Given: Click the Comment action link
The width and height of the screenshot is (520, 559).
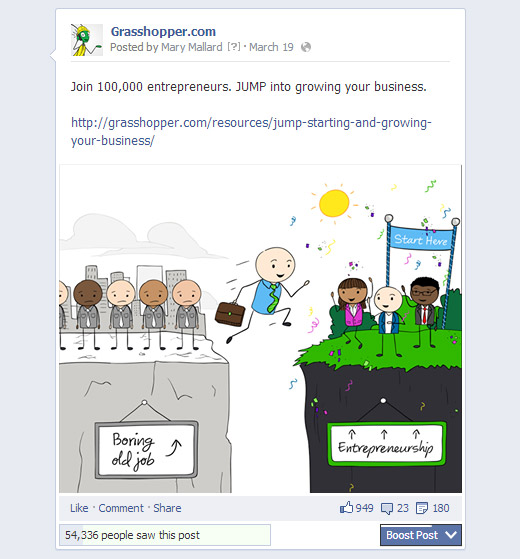Looking at the screenshot, I should [121, 508].
